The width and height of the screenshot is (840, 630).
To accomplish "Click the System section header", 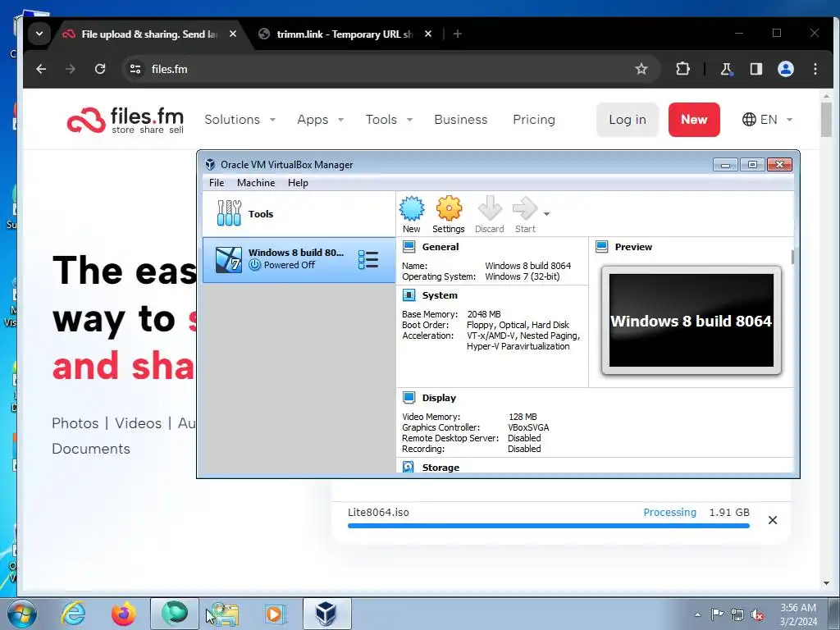I will click(x=440, y=295).
